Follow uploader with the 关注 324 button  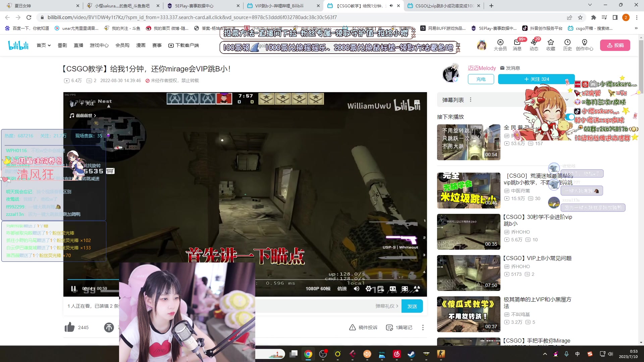536,79
